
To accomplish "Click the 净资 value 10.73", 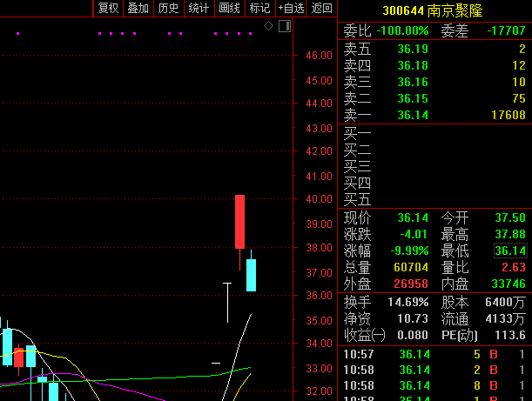I will tap(413, 318).
